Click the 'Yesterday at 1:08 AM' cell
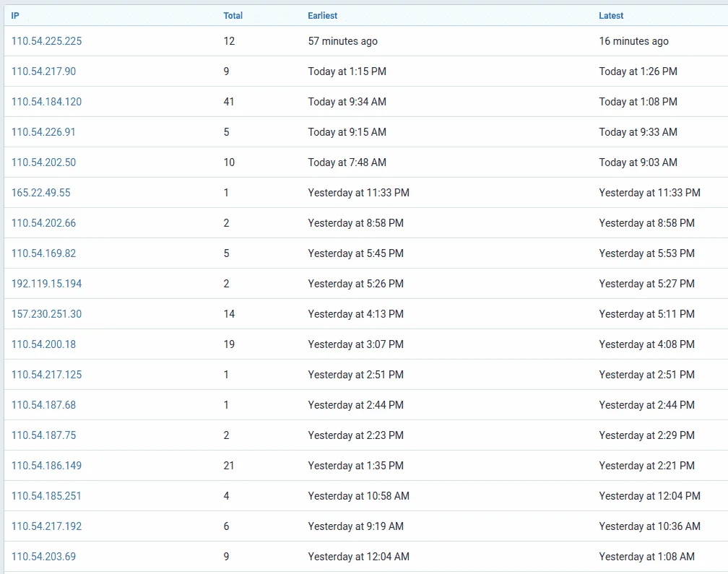728x574 pixels. point(647,557)
